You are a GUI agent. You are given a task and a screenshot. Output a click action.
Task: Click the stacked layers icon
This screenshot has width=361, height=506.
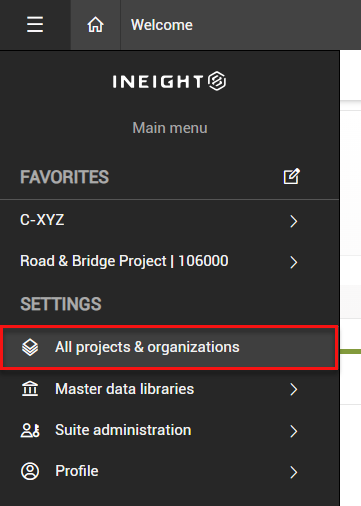[x=30, y=347]
